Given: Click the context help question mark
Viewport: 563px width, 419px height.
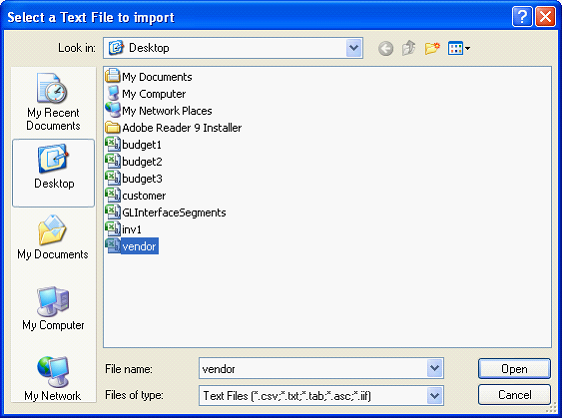Looking at the screenshot, I should click(522, 17).
